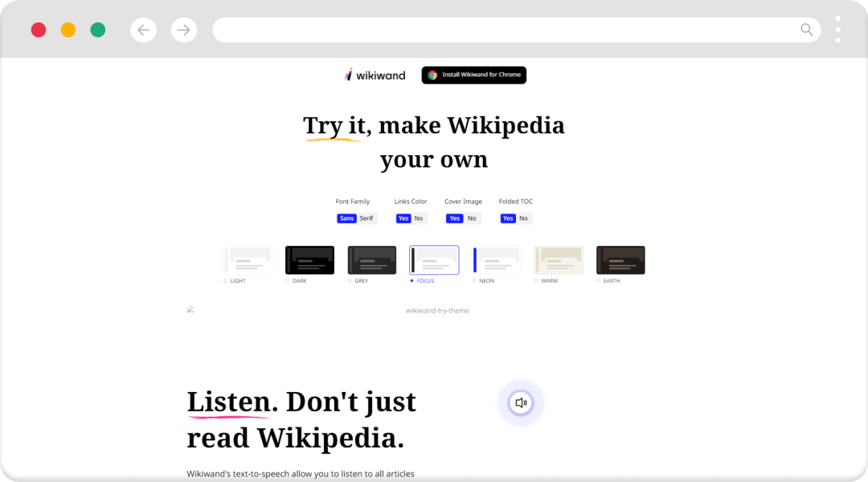Click the GREY radio button label

pos(358,281)
